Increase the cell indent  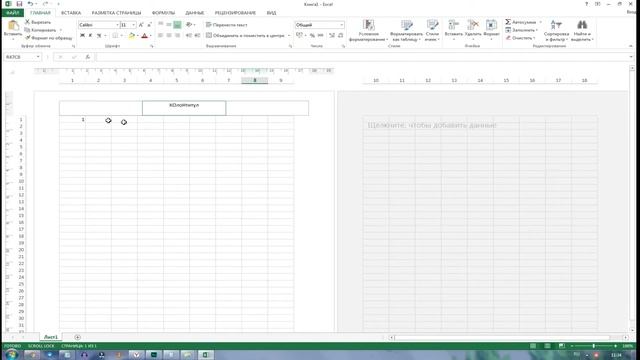[x=198, y=36]
